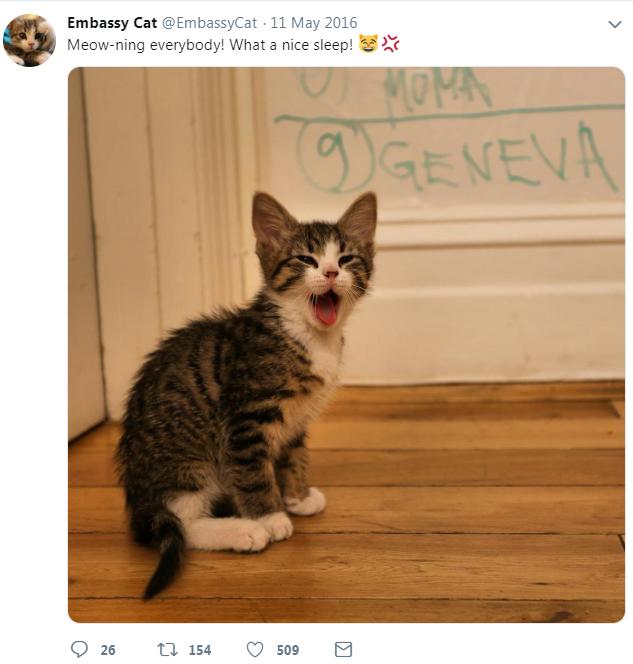
Task: Click the 26 replies count
Action: point(108,650)
